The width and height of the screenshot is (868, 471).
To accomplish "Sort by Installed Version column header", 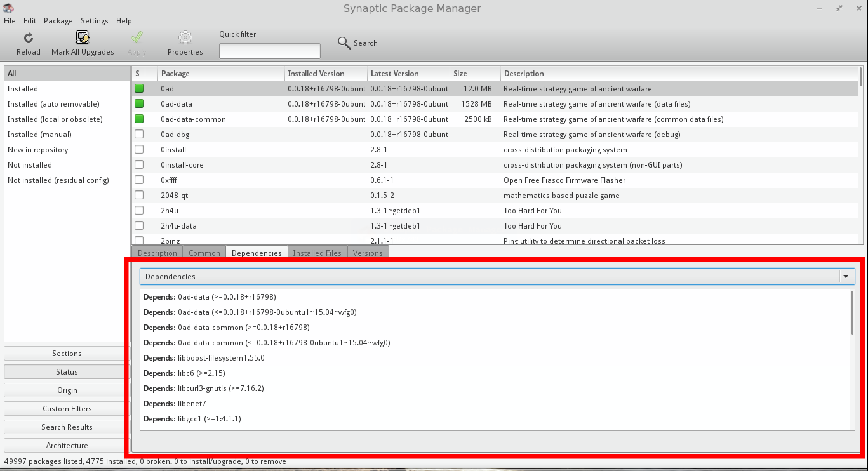I will coord(326,74).
